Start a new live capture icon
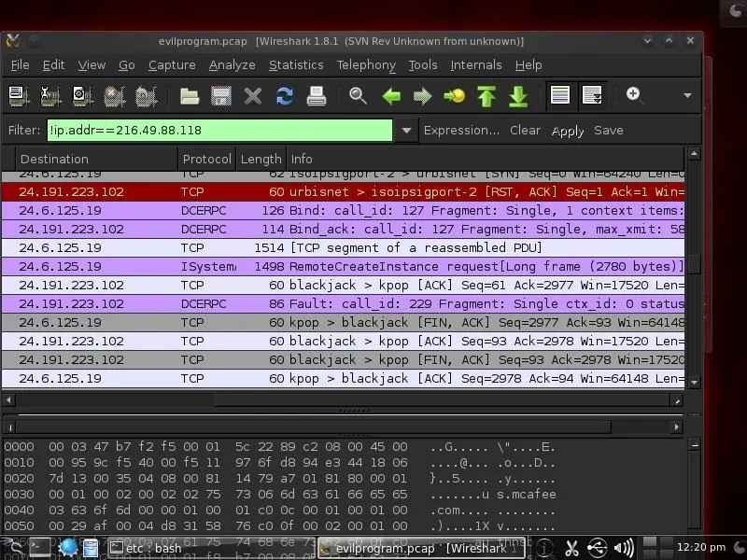Viewport: 747px width, 560px height. point(82,96)
